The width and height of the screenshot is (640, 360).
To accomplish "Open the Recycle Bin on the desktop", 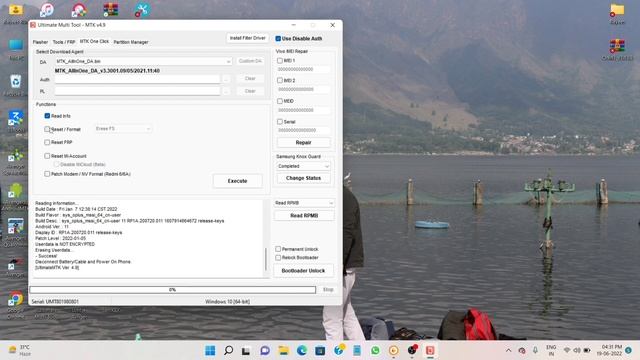I will 16,82.
